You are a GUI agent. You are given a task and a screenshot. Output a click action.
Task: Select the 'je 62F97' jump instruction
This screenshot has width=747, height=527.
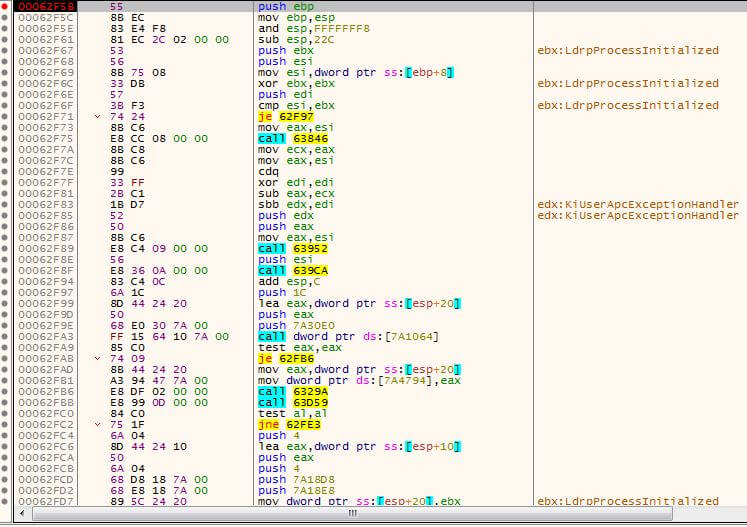tap(286, 117)
